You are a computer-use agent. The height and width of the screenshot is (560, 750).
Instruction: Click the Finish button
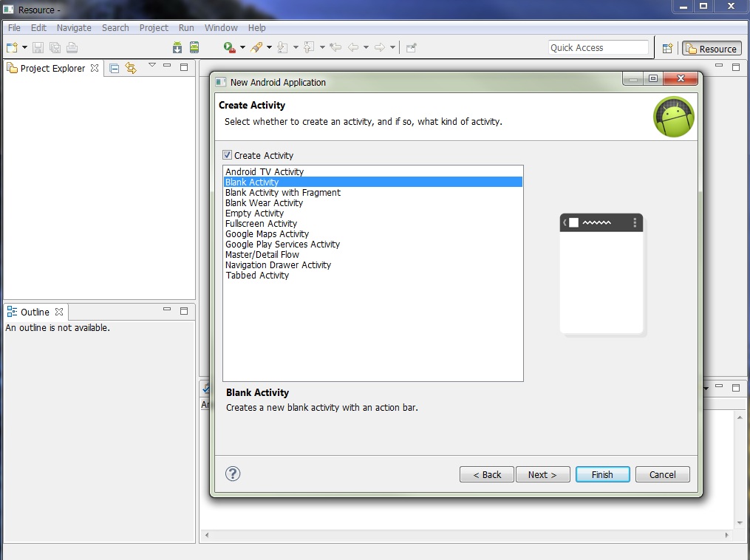point(602,474)
